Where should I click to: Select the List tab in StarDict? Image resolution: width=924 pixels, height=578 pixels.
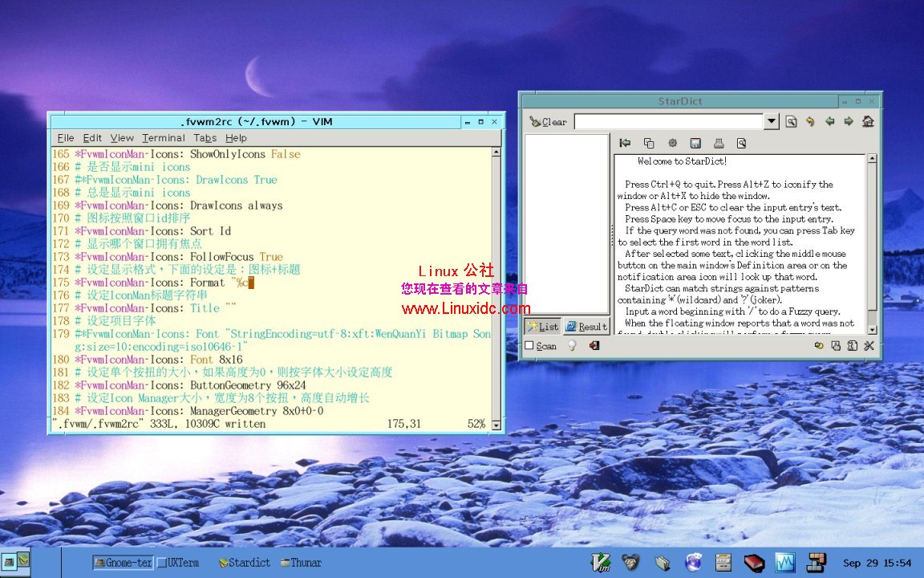point(543,327)
